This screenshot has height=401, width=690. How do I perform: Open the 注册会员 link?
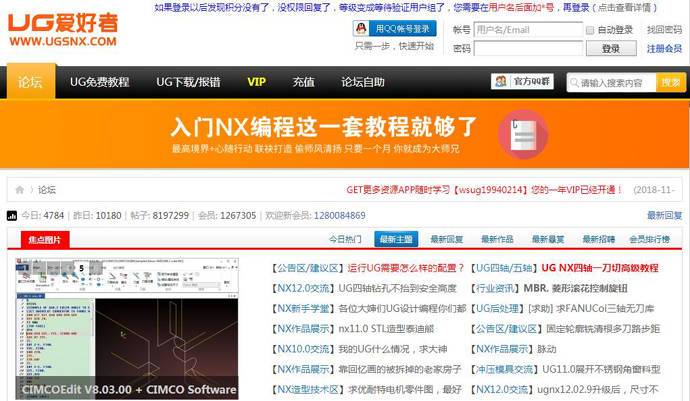(665, 48)
